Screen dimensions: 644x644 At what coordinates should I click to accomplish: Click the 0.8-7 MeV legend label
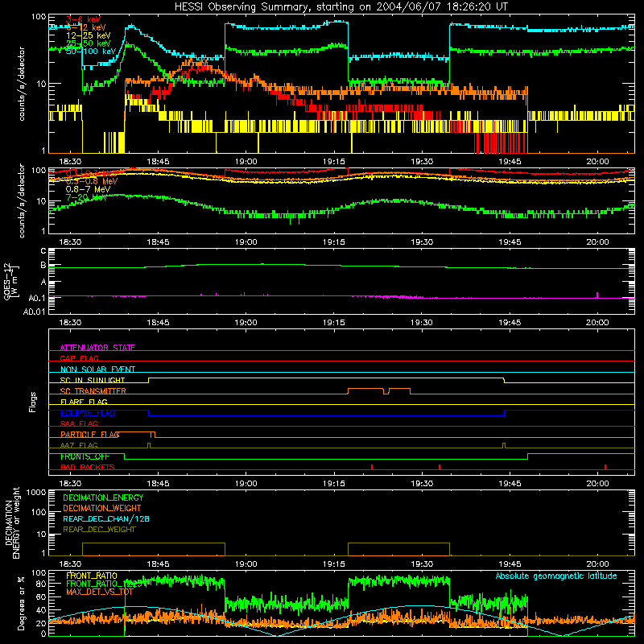tap(88, 189)
